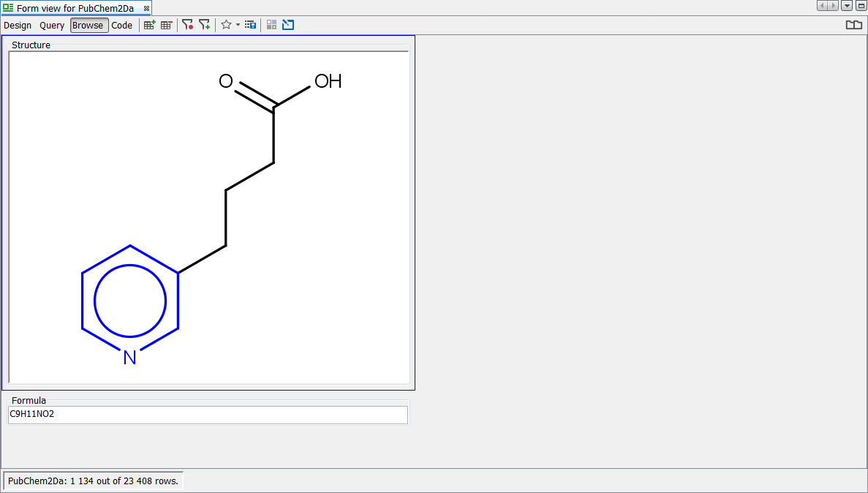
Task: Click the blue panel icon in toolbar
Action: click(288, 25)
